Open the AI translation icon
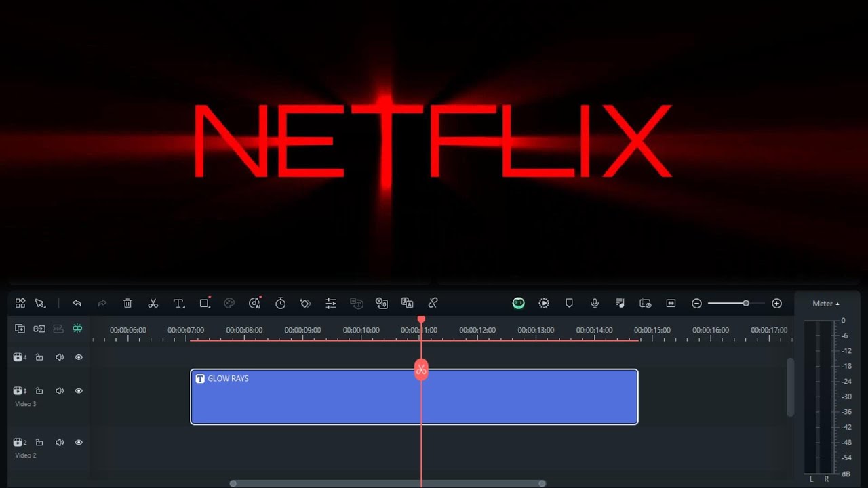The height and width of the screenshot is (488, 868). click(x=408, y=303)
